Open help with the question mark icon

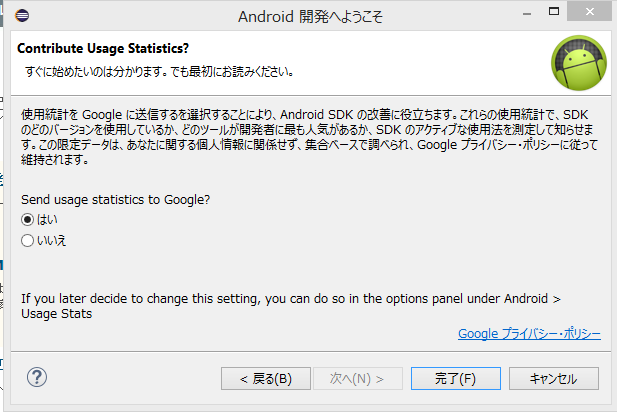[x=37, y=377]
